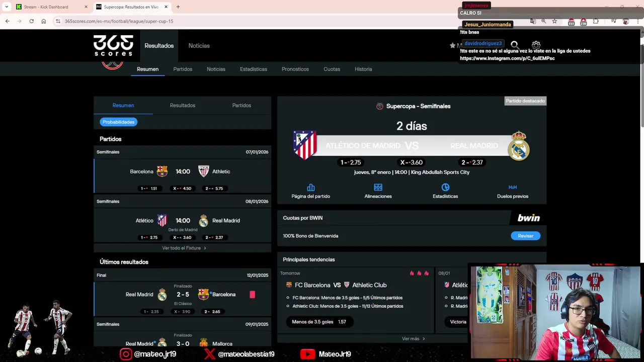Screen dimensions: 644x362
Task: Select featured match 1 - 2.75 odds
Action: click(351, 162)
